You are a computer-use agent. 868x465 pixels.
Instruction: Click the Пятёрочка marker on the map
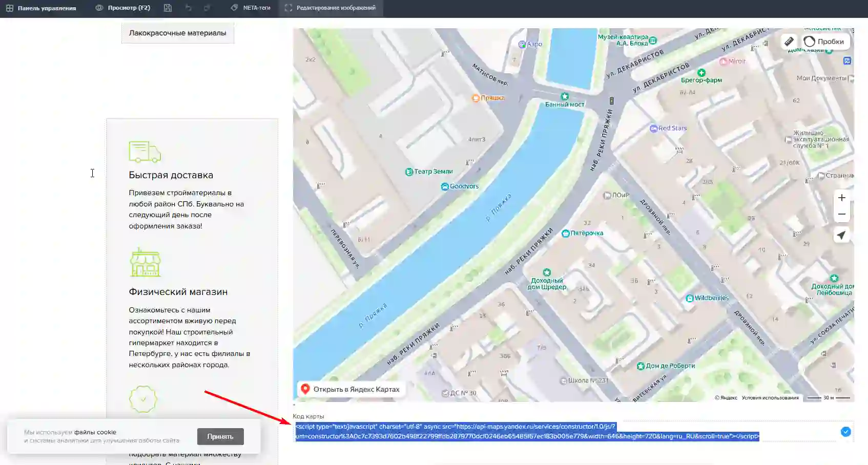click(x=582, y=234)
